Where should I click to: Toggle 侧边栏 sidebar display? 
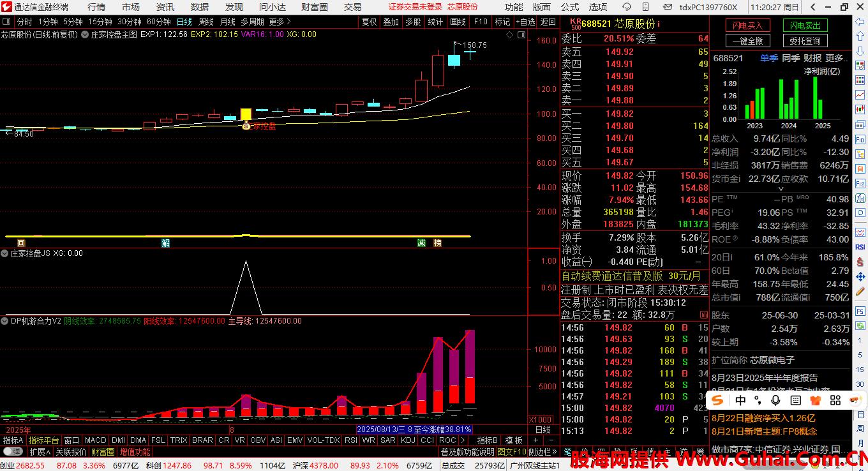541,452
